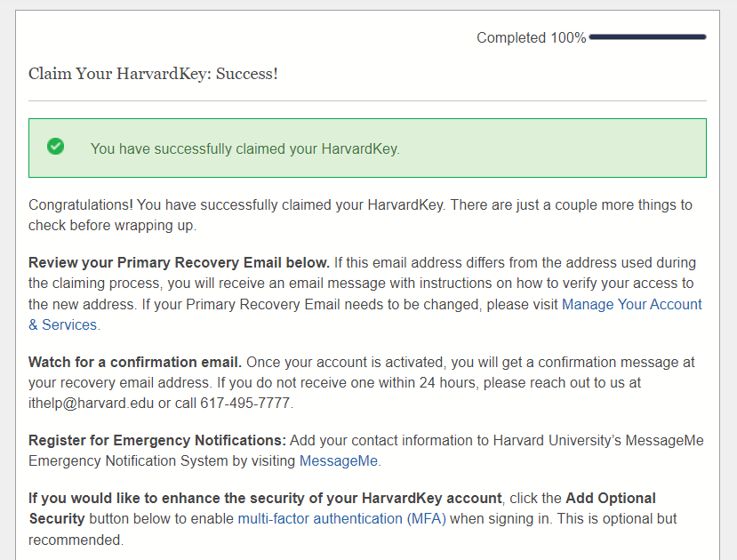Click the "Claim Your HarvardKey: Success!" heading

153,74
